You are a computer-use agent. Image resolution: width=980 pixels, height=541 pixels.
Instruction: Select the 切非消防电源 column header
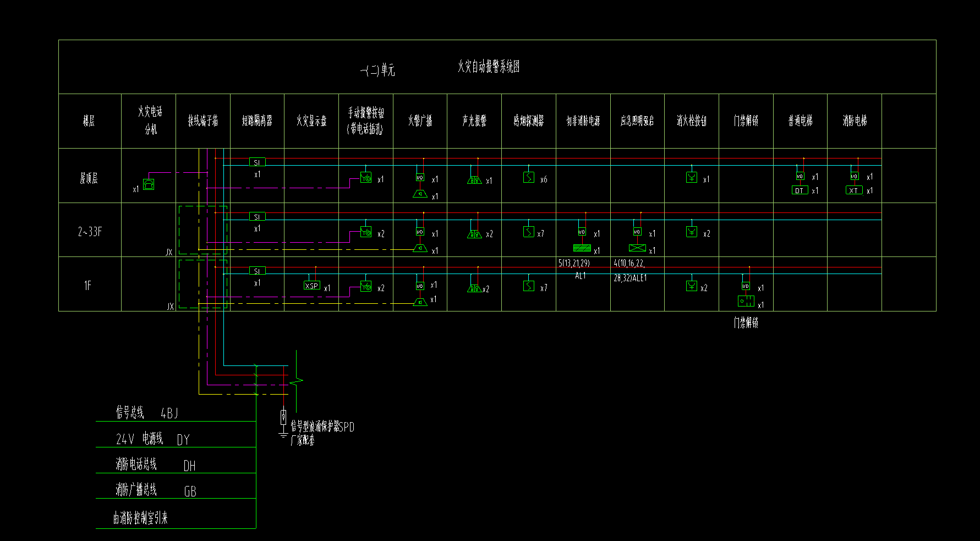[583, 121]
